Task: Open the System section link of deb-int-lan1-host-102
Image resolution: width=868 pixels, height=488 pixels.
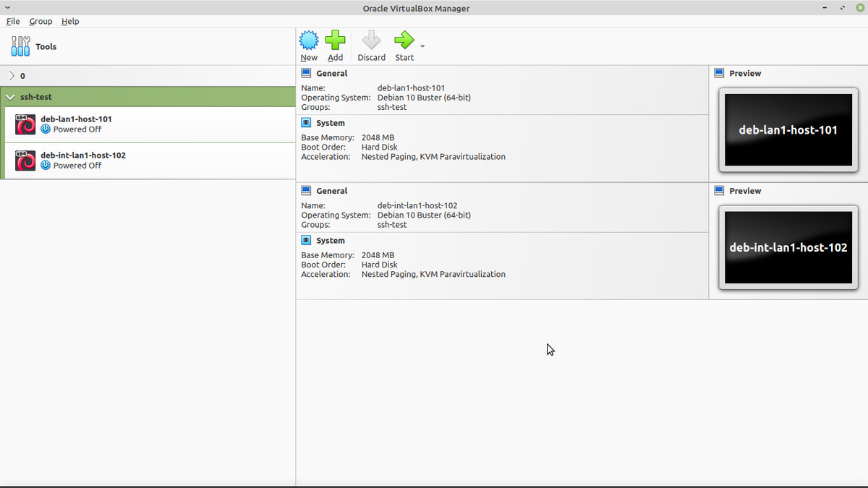Action: (x=331, y=241)
